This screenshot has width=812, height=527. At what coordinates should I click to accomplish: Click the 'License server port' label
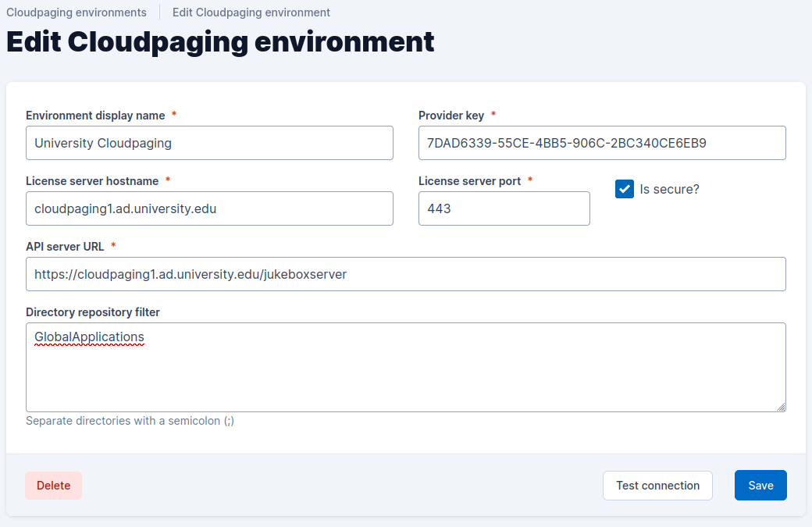(x=469, y=181)
